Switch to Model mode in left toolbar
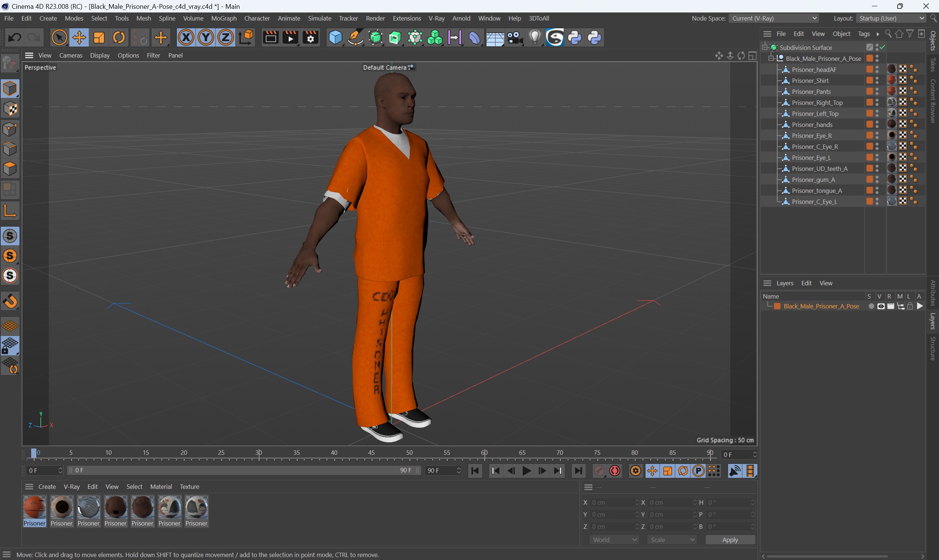The height and width of the screenshot is (560, 939). [x=10, y=89]
